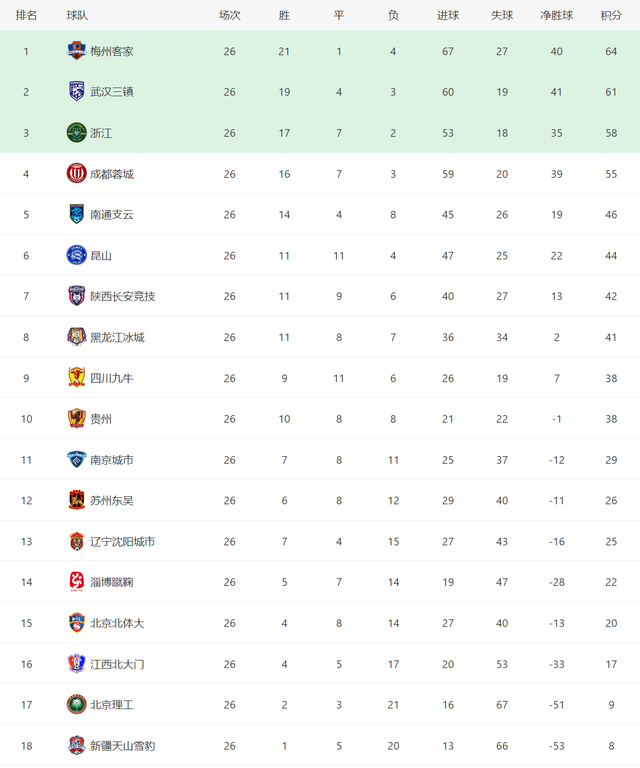Click the 梅州客家 team logo
Screen dimensions: 640x768
point(76,51)
